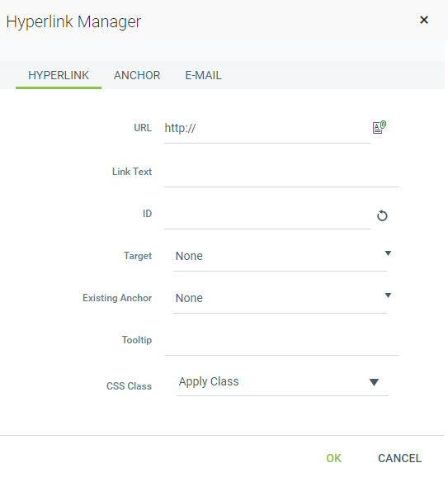This screenshot has width=448, height=482.
Task: Click into the Tooltip input field
Action: click(x=281, y=341)
